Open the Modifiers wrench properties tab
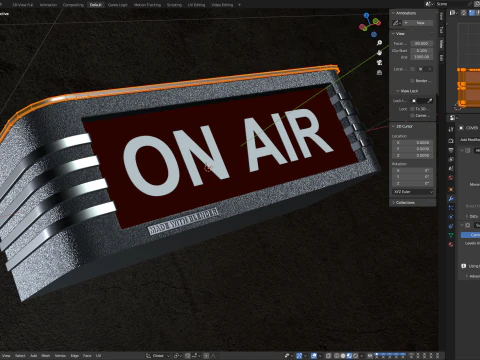This screenshot has width=480, height=360. (451, 199)
